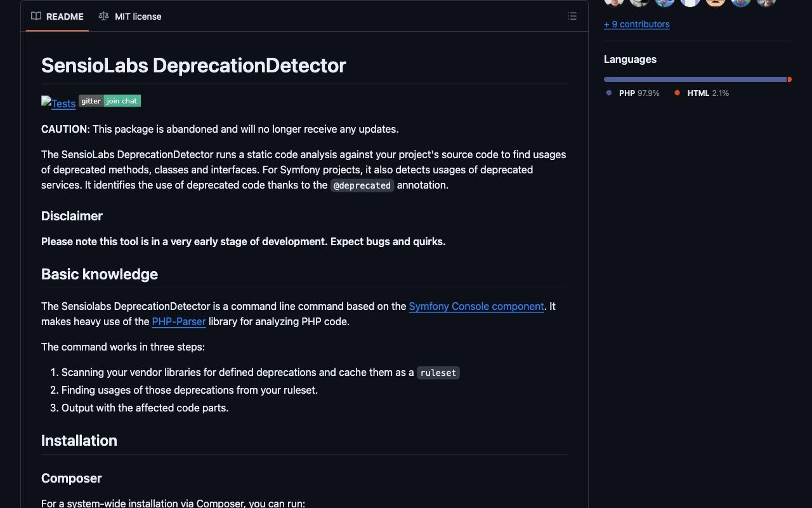Switch to the MIT license tab

tap(130, 17)
